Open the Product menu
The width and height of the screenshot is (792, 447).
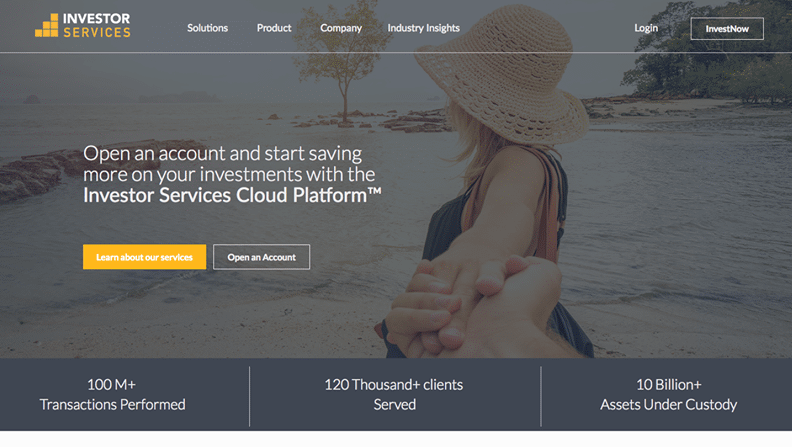click(x=274, y=28)
